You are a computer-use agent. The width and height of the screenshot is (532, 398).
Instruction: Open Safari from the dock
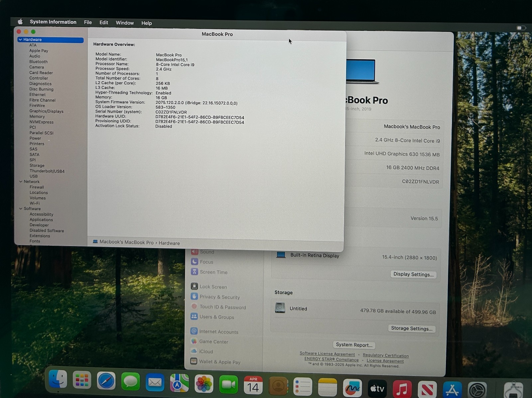(x=106, y=381)
